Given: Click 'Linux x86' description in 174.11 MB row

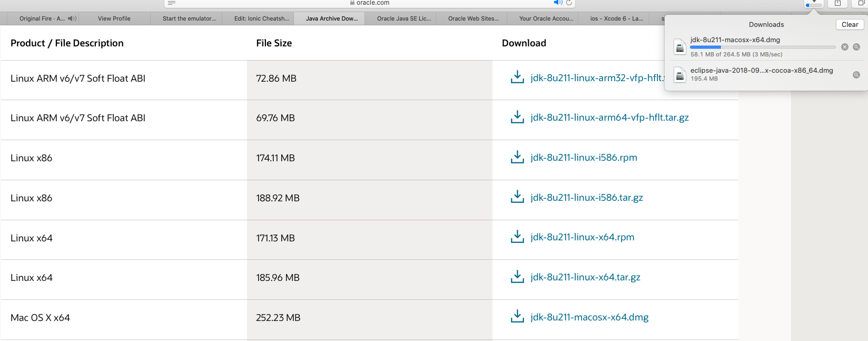Looking at the screenshot, I should coord(32,158).
